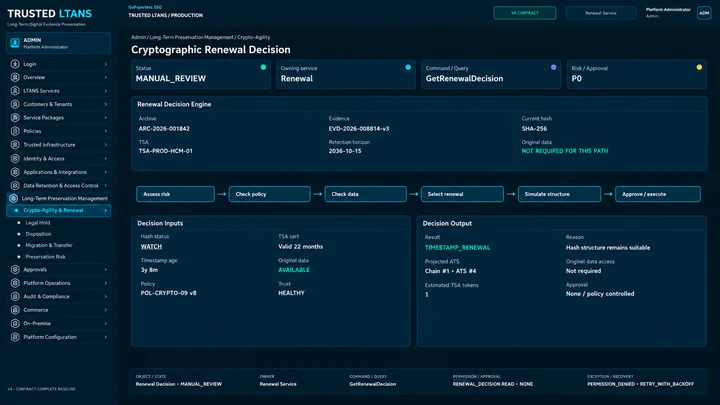Click the green Status indicator dot
The height and width of the screenshot is (405, 720).
coord(263,68)
